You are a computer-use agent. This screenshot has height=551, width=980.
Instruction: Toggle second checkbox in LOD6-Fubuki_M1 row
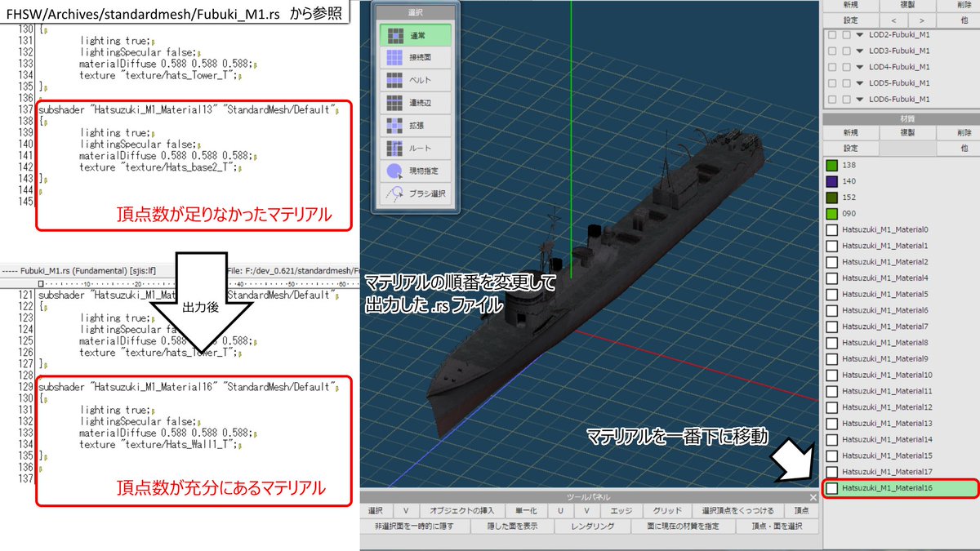[846, 100]
